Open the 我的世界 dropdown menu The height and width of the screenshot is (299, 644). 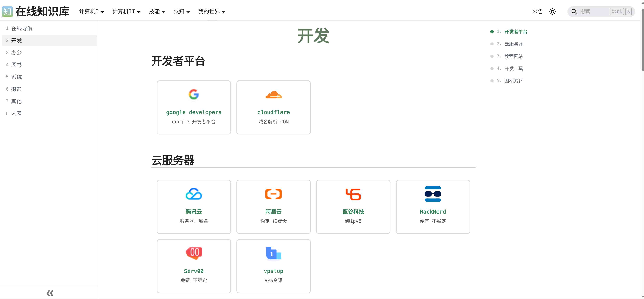pos(212,11)
